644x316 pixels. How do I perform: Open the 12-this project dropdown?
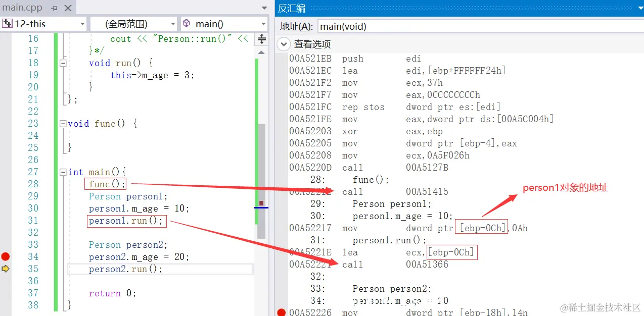[x=43, y=24]
